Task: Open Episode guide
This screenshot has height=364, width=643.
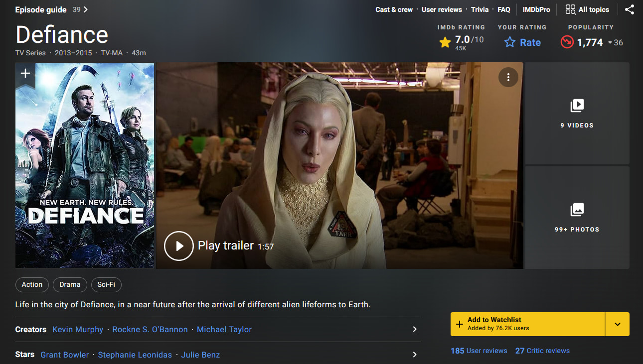Action: (x=41, y=9)
